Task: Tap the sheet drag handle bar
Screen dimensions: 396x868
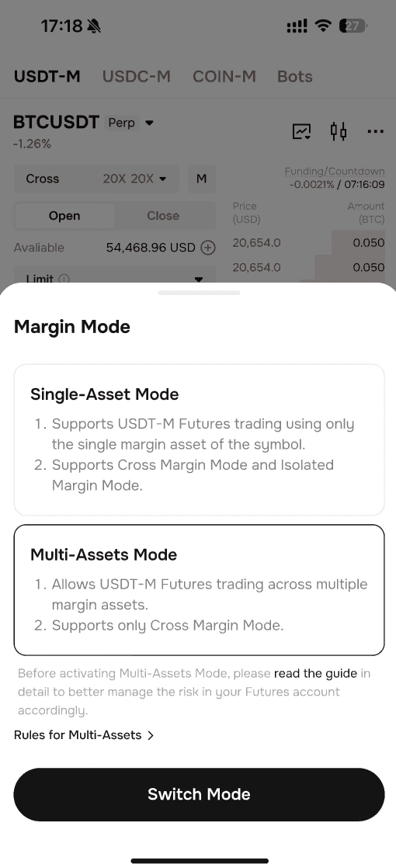Action: [x=199, y=292]
